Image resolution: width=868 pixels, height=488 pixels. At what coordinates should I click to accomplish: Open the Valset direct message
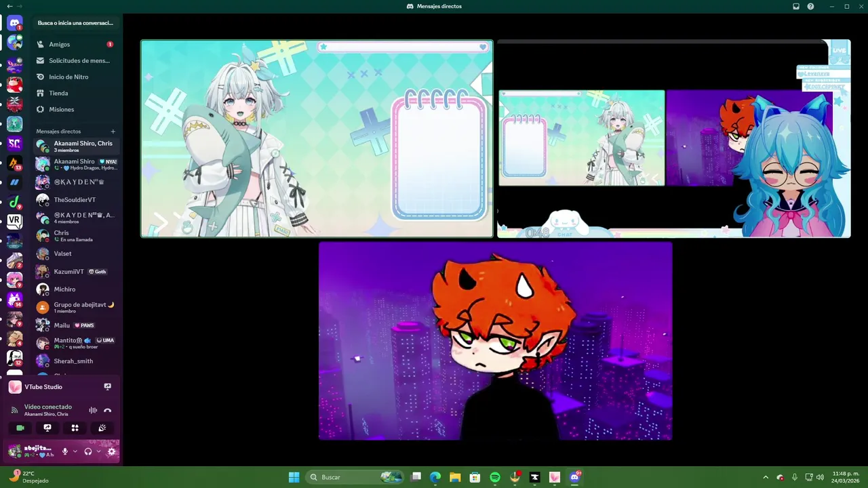pyautogui.click(x=76, y=253)
